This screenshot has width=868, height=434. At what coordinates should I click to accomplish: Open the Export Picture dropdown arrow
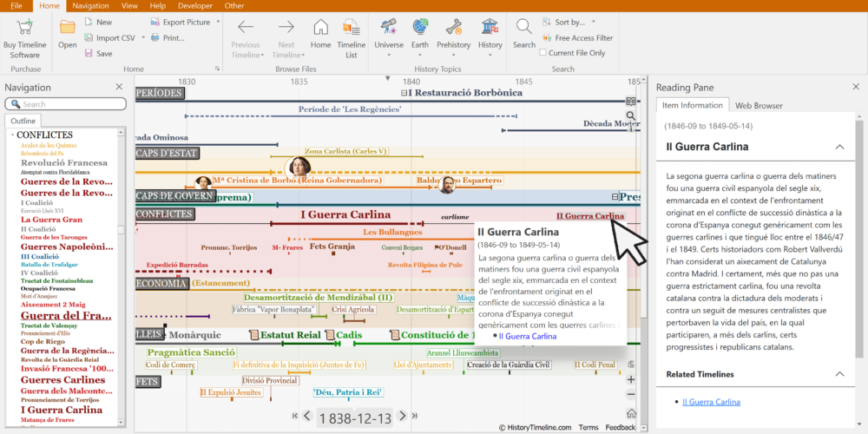coord(218,23)
